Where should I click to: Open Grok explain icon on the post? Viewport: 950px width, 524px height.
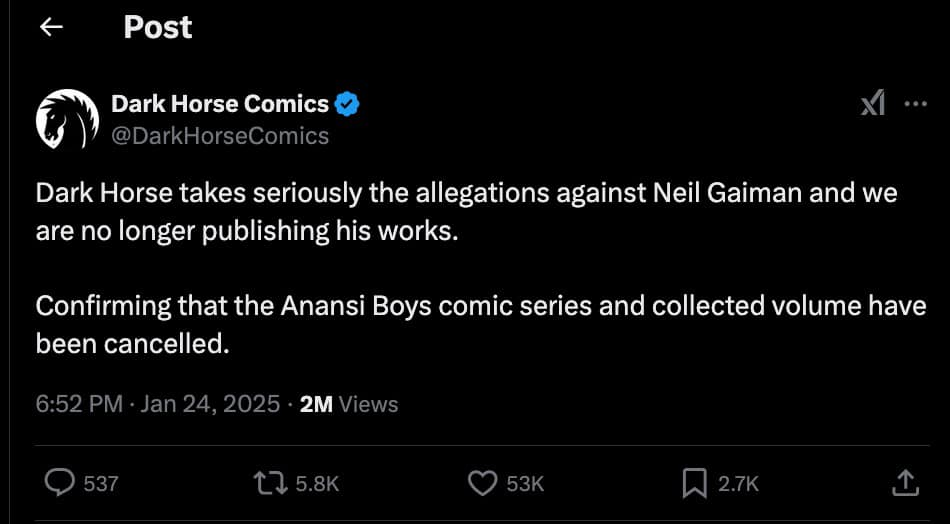click(x=873, y=104)
